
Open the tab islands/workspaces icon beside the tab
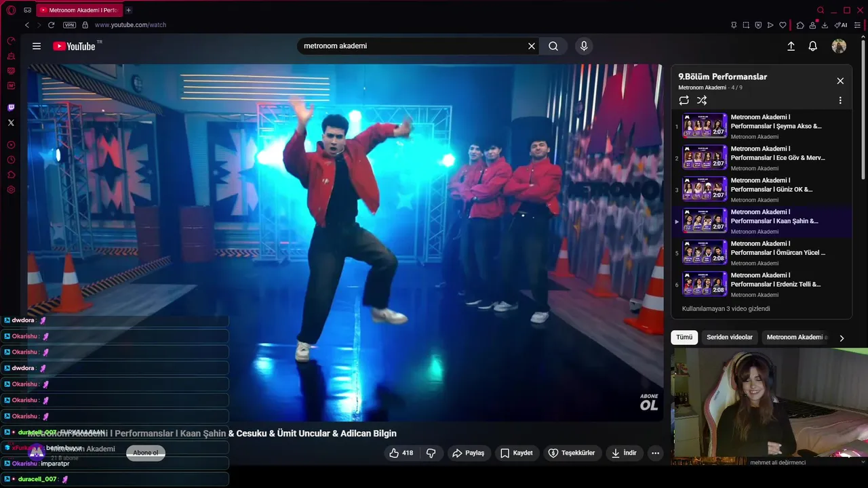(x=27, y=10)
